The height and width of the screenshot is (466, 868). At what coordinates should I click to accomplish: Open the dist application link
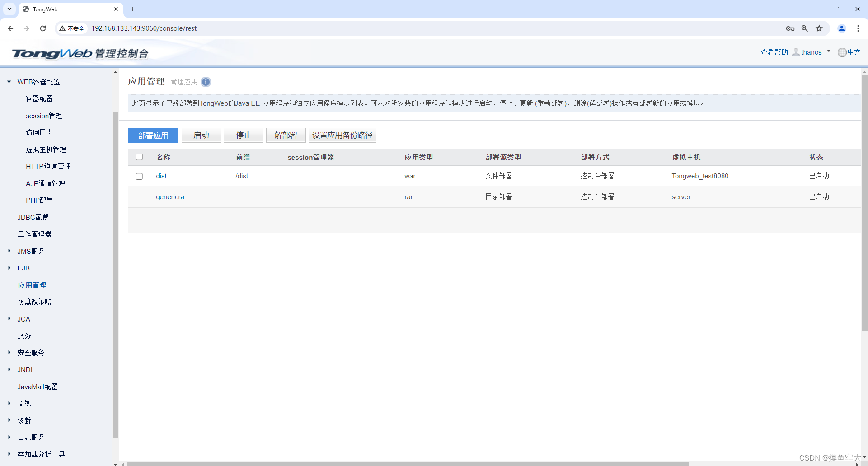click(161, 176)
